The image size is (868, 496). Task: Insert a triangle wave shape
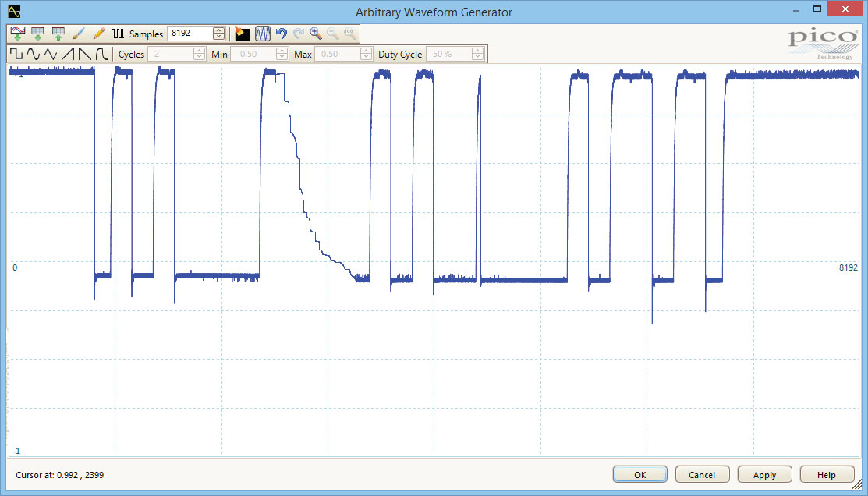(x=51, y=54)
